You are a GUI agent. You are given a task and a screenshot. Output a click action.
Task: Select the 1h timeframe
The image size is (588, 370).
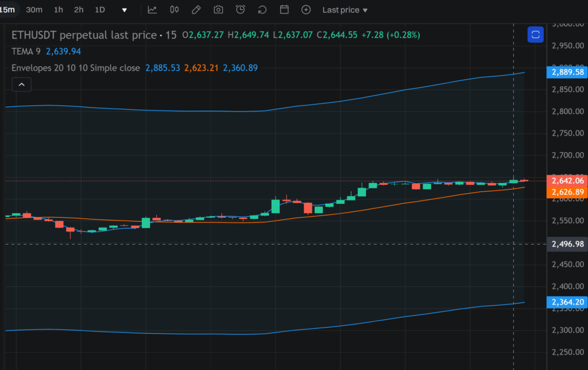point(59,10)
